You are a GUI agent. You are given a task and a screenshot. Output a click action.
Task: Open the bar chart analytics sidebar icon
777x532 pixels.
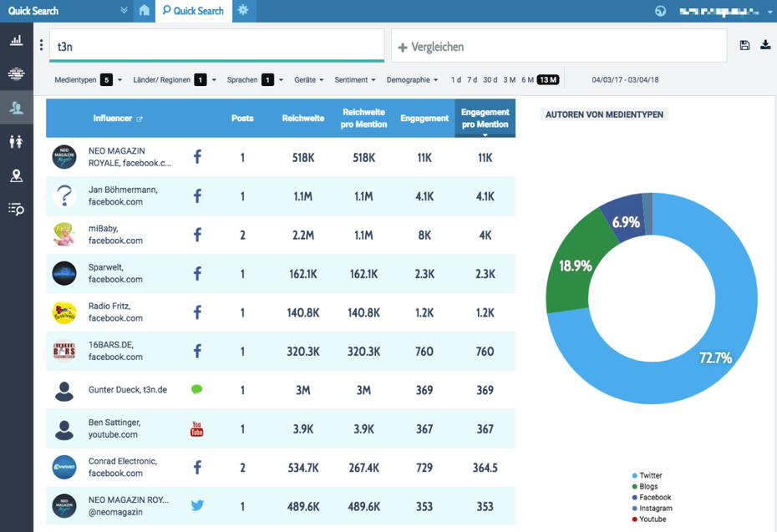coord(17,40)
